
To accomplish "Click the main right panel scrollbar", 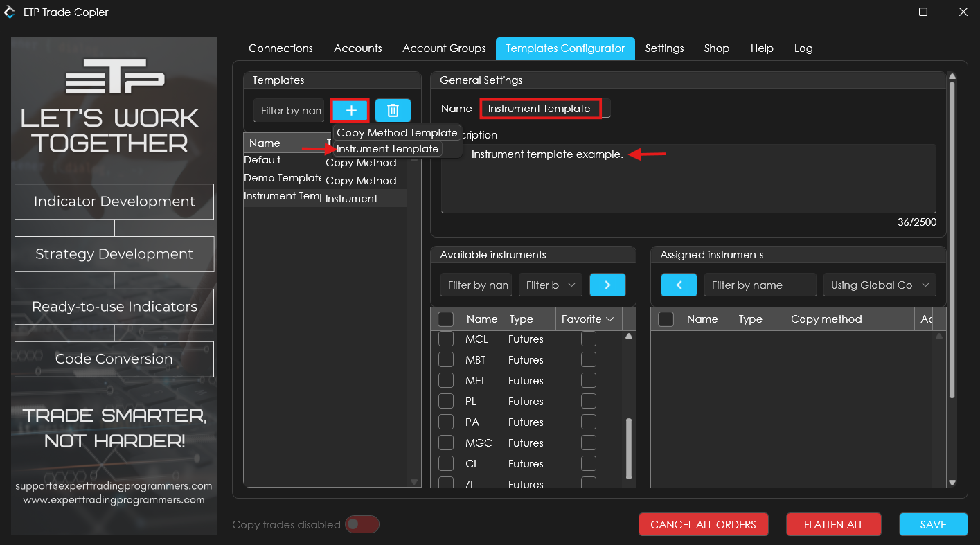I will pyautogui.click(x=952, y=240).
